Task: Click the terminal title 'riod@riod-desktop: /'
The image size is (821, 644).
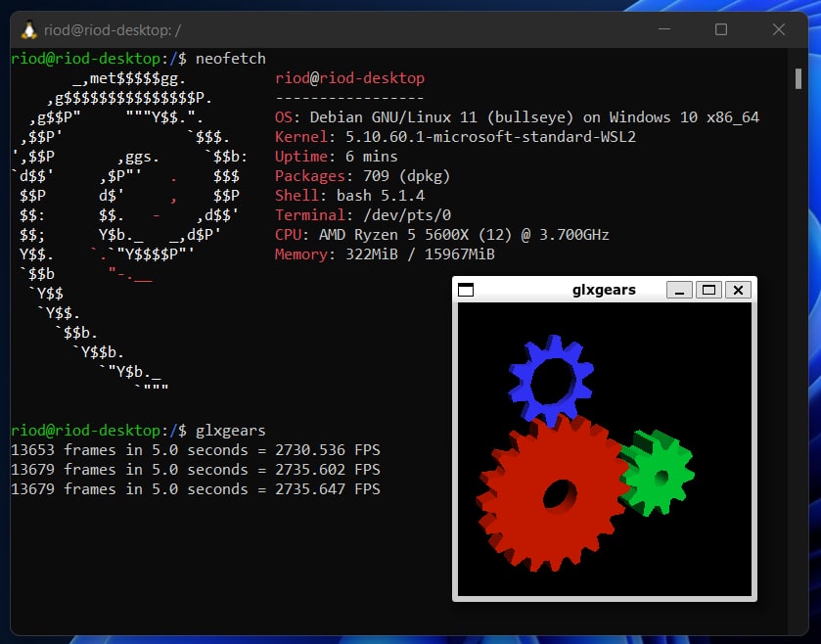Action: pos(113,30)
